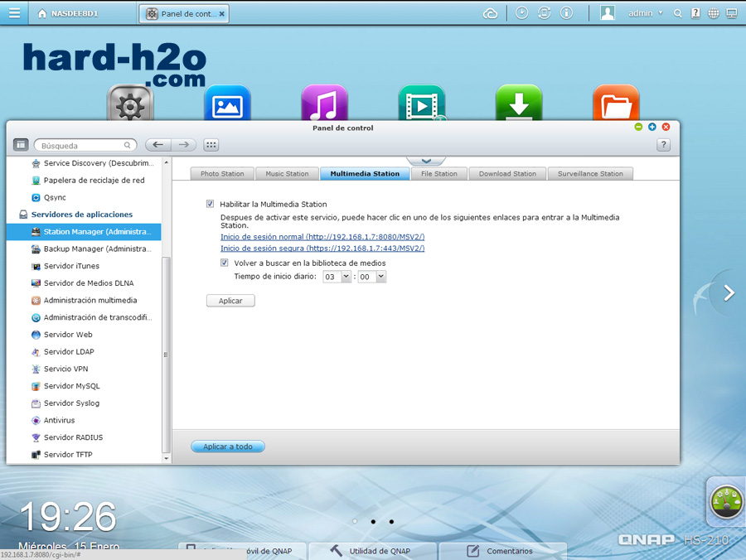Open the Download Station desktop icon
This screenshot has height=560, width=746.
click(519, 103)
